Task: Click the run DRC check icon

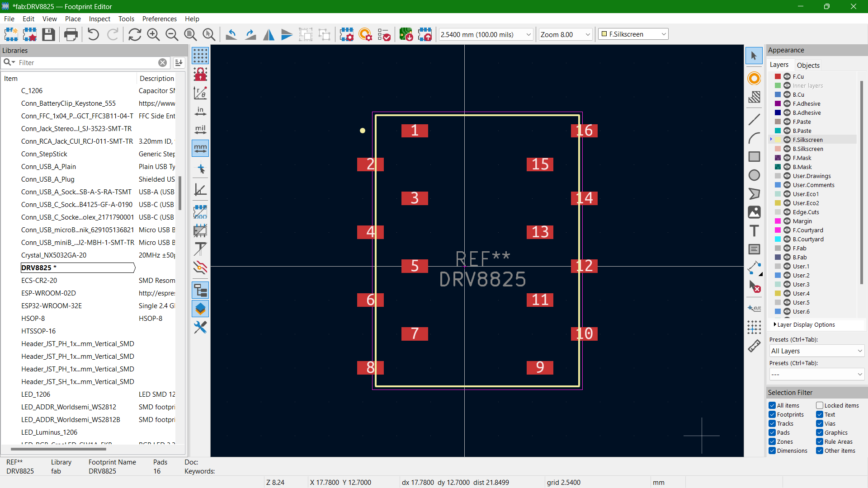Action: 386,34
